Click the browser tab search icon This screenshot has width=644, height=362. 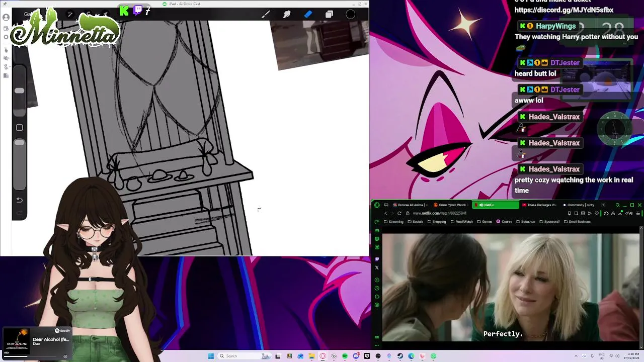618,205
